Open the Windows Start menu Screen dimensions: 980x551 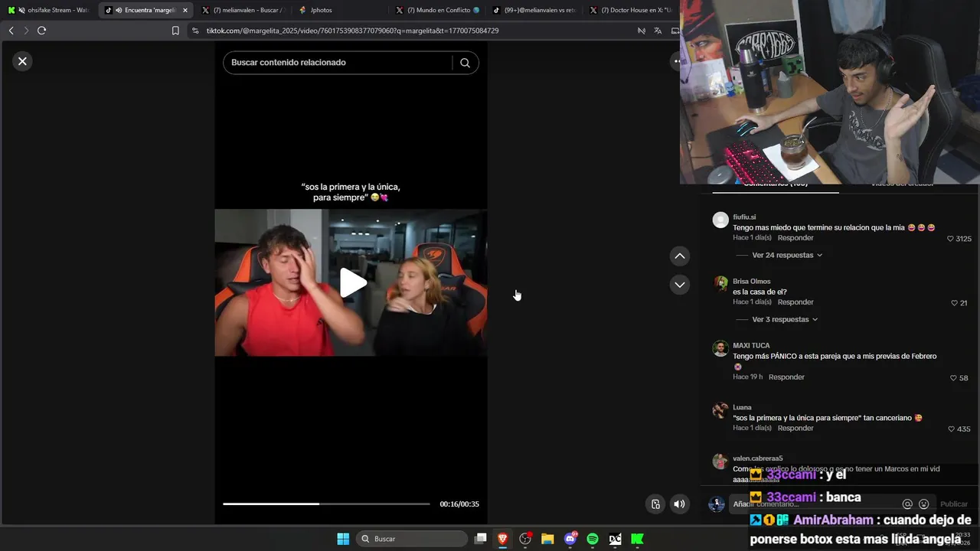click(343, 539)
